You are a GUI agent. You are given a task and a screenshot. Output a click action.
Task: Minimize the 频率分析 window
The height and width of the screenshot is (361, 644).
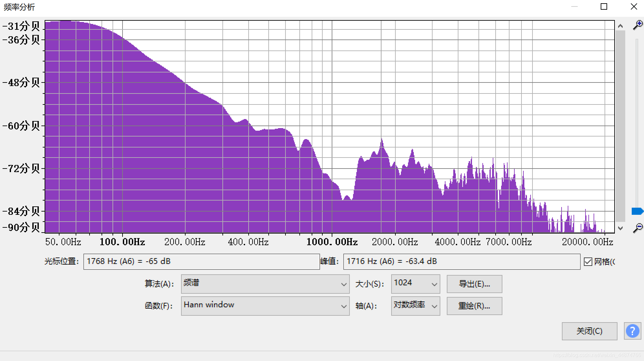click(x=574, y=6)
